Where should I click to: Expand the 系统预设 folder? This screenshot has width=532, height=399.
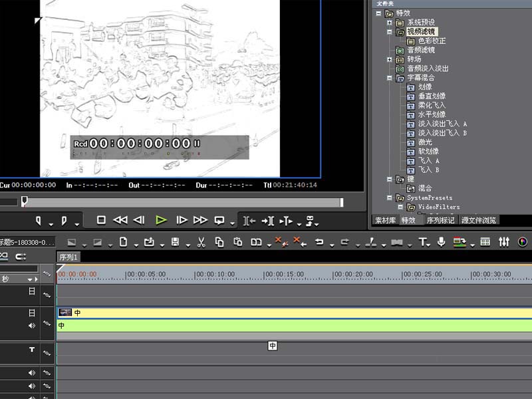(x=390, y=23)
